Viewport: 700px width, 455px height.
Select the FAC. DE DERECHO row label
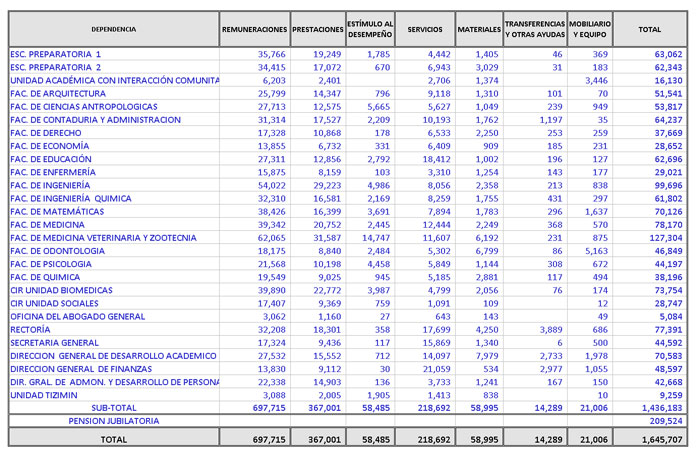tap(46, 133)
